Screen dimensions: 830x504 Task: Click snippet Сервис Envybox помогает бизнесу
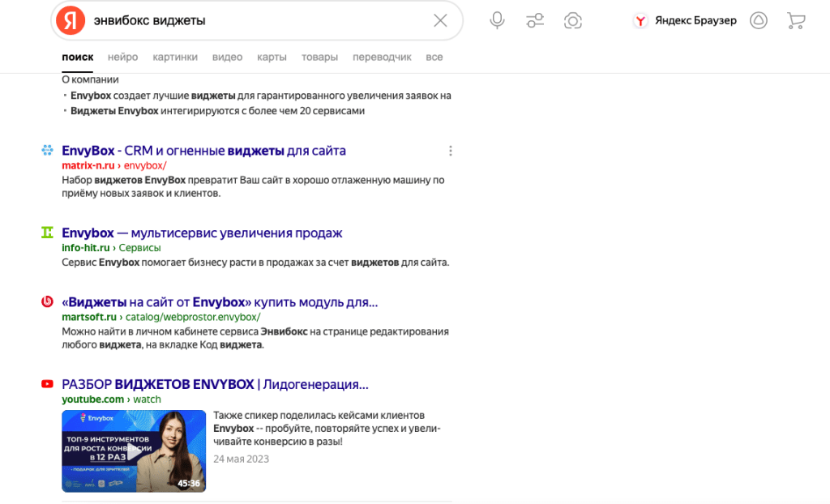255,263
